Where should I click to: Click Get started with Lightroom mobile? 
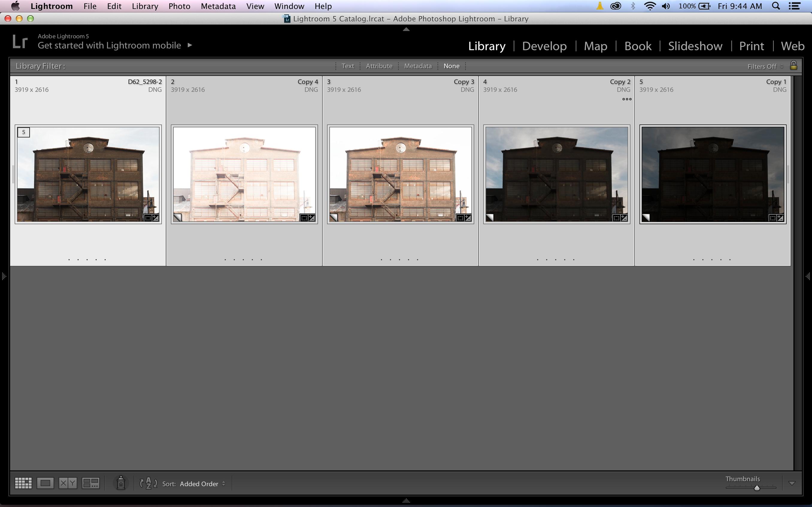point(109,45)
